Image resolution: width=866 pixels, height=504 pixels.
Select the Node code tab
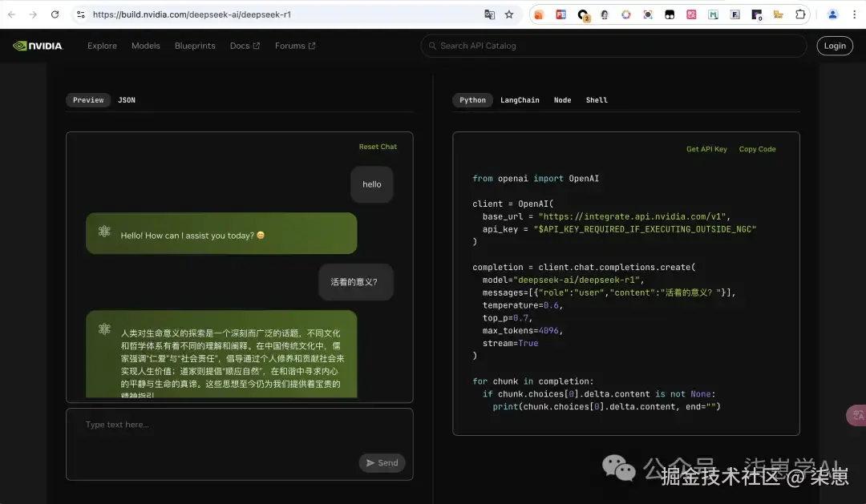coord(562,100)
